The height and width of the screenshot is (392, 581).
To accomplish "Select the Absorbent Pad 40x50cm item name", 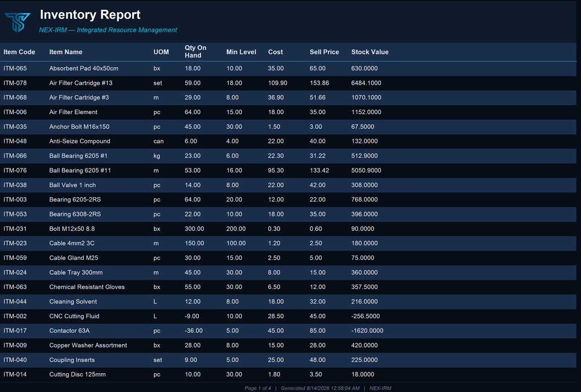I will (x=84, y=68).
